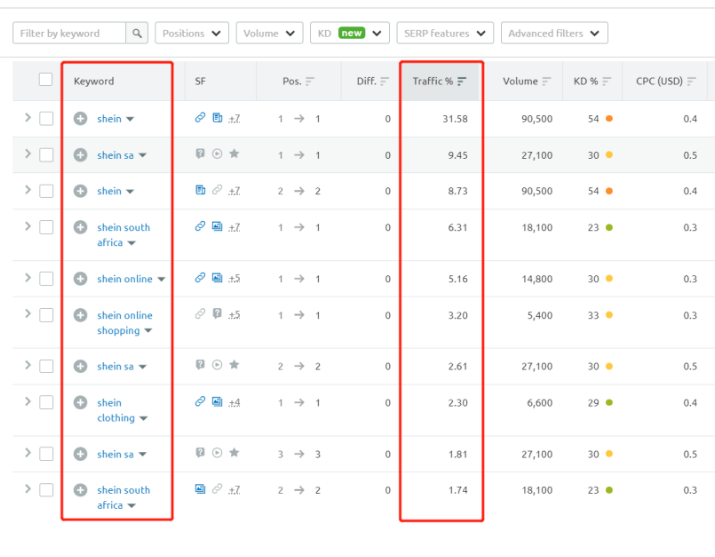The image size is (715, 557).
Task: Sort by Volume using its header icon
Action: tap(546, 81)
